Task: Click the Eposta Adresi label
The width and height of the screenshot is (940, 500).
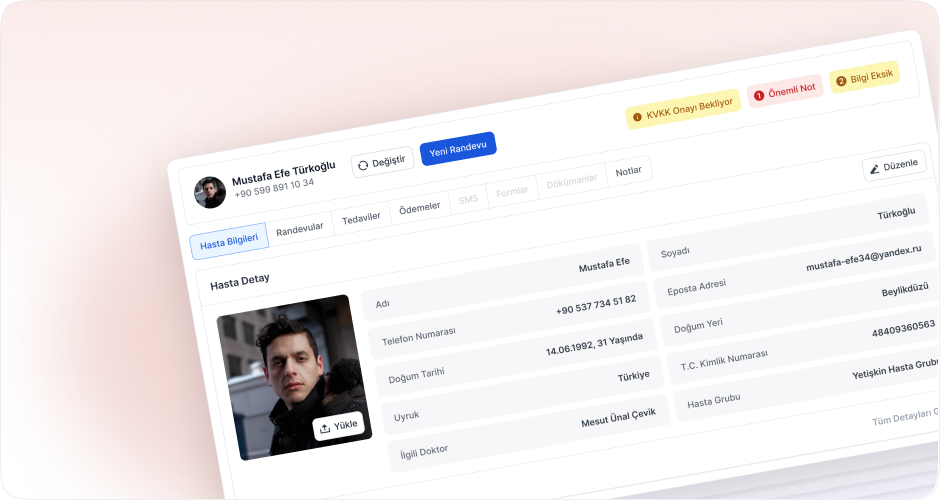Action: [x=697, y=287]
